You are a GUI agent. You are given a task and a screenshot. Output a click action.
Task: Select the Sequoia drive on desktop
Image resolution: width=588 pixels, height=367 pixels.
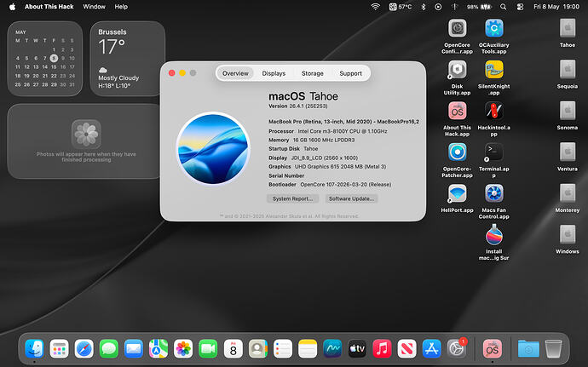coord(568,70)
